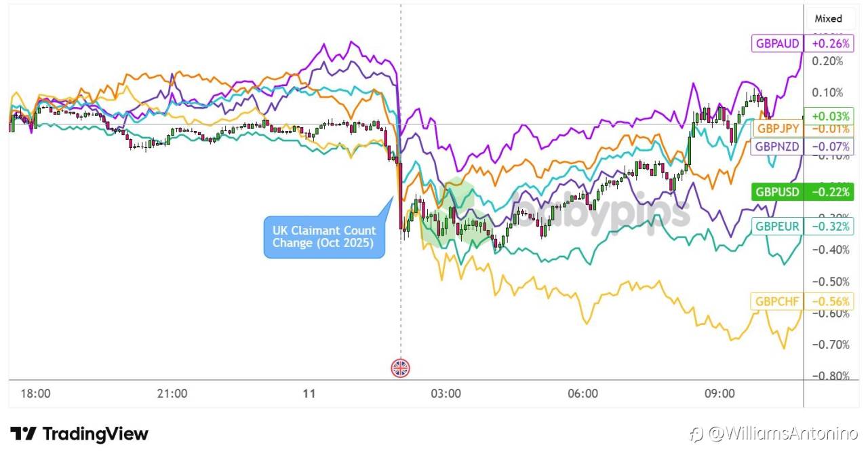Click the green +0.03% price tag
868x460 pixels.
(x=828, y=116)
